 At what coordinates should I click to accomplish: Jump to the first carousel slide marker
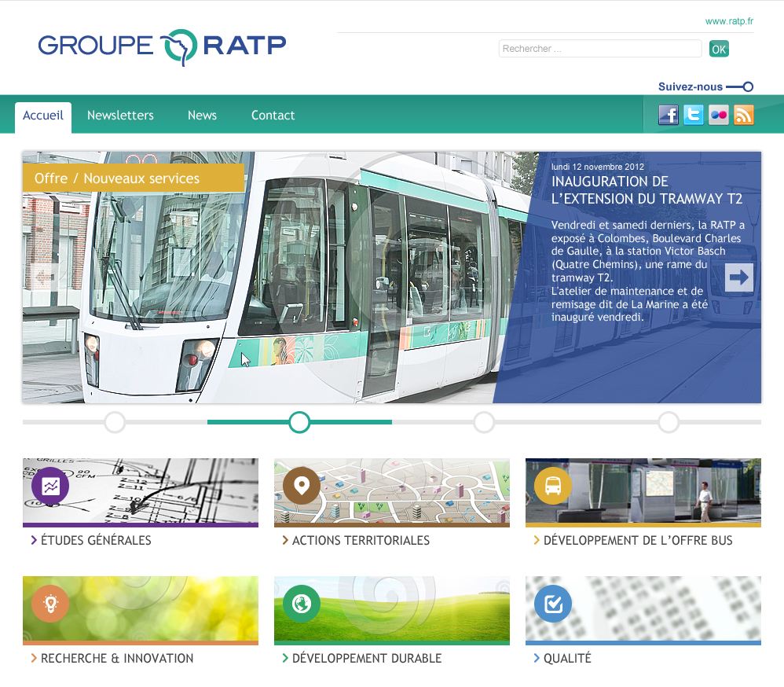[x=115, y=422]
